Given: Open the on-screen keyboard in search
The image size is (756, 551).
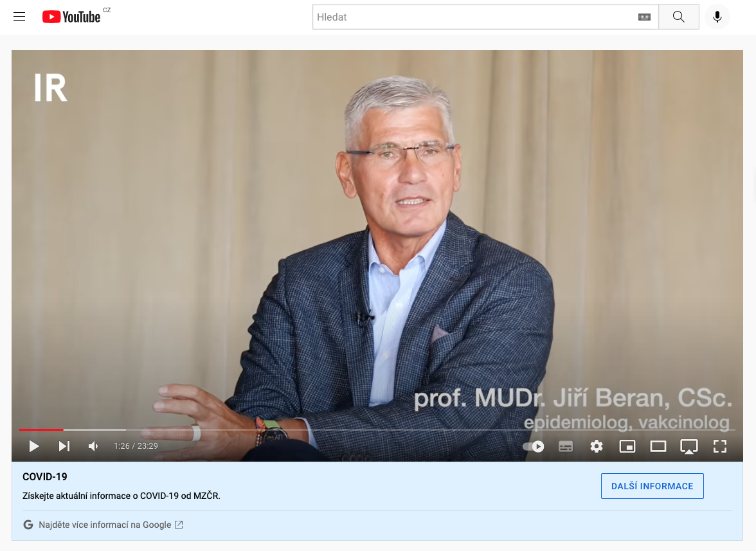Looking at the screenshot, I should [x=644, y=17].
